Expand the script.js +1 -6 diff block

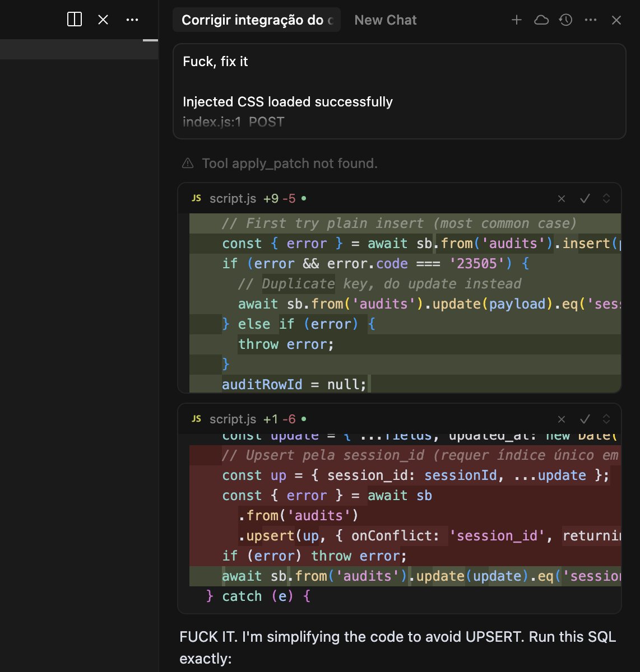click(606, 419)
